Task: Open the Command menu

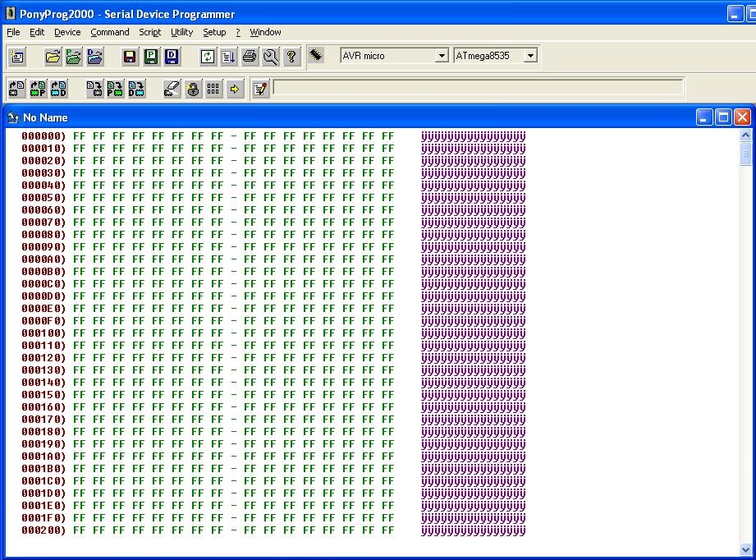Action: tap(109, 32)
